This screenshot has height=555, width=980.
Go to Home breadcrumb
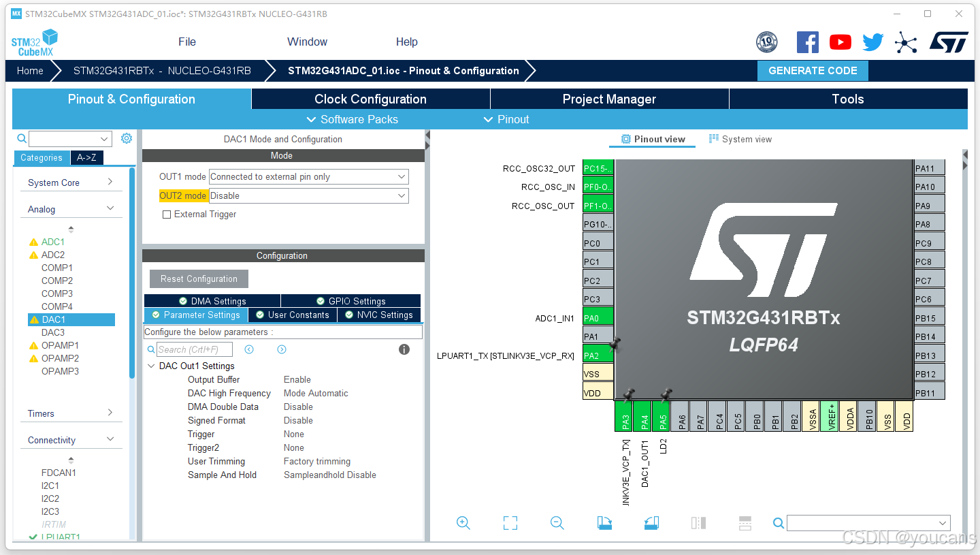30,71
